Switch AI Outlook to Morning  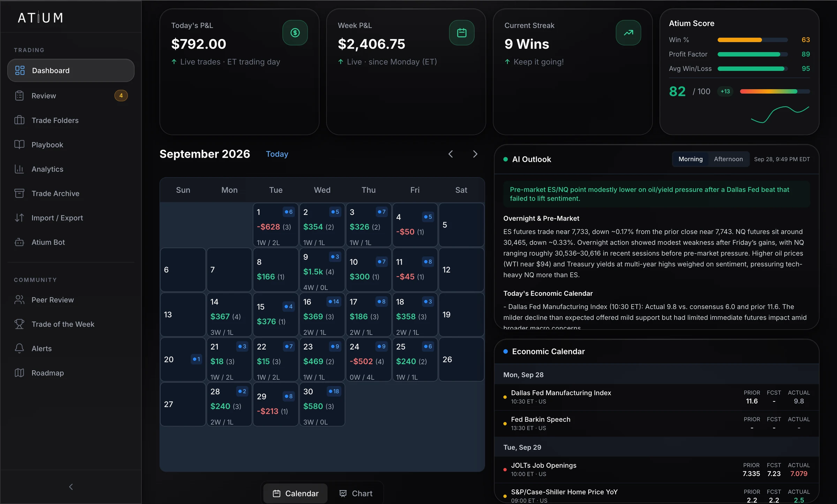click(691, 159)
